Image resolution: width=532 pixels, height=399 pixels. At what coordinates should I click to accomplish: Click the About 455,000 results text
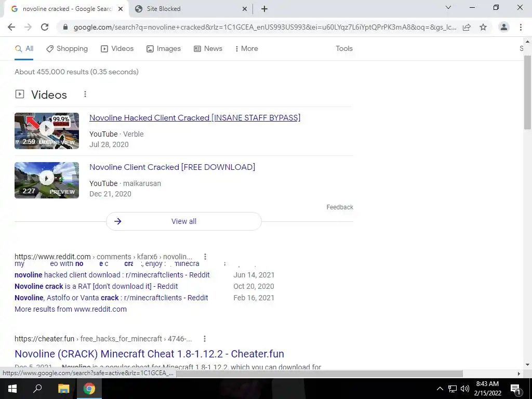(77, 72)
